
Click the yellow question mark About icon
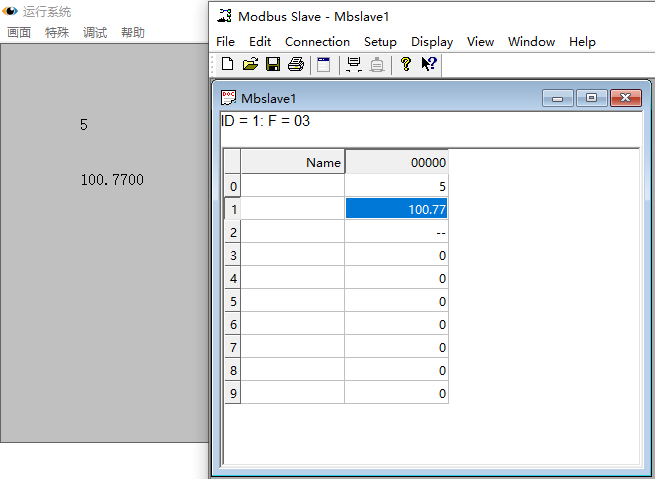[405, 64]
